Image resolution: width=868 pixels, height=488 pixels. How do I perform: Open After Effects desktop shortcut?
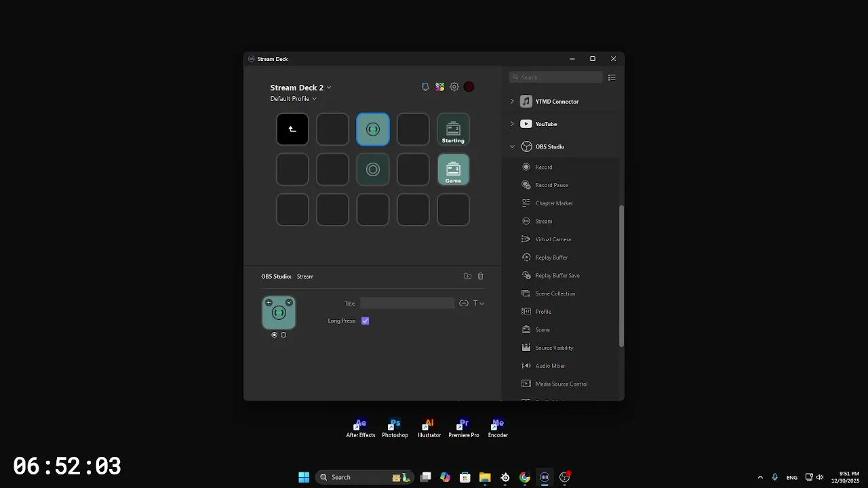pos(361,428)
